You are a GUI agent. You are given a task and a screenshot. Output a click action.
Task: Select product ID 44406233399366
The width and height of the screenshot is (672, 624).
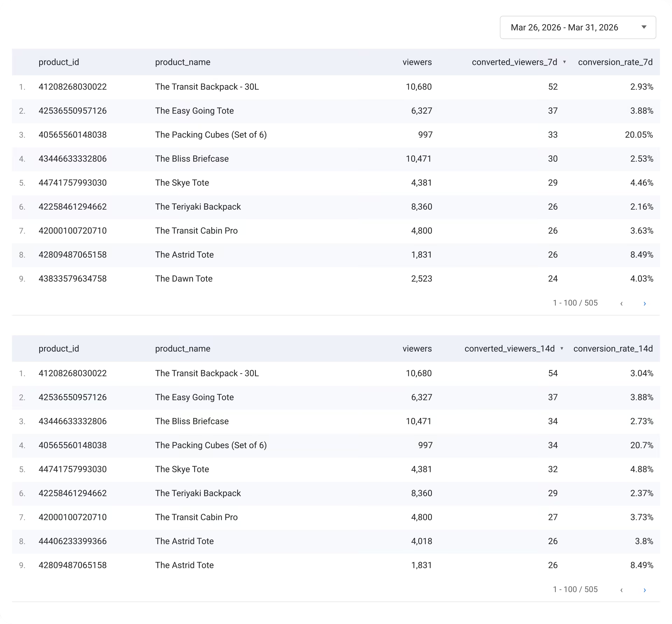click(x=72, y=541)
